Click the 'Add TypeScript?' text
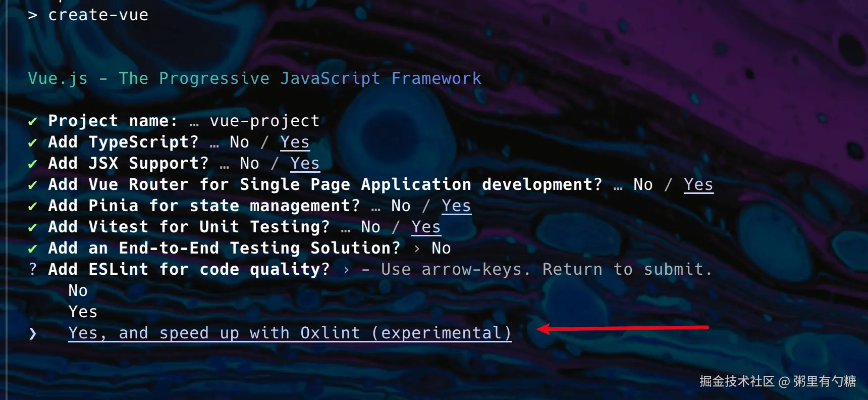 pos(124,142)
